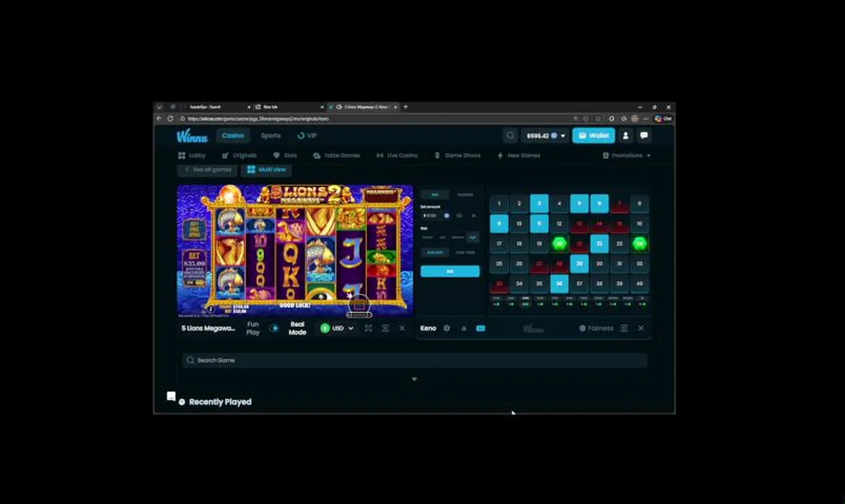Click the slot info icon
Image resolution: width=845 pixels, height=504 pixels.
coord(210,309)
